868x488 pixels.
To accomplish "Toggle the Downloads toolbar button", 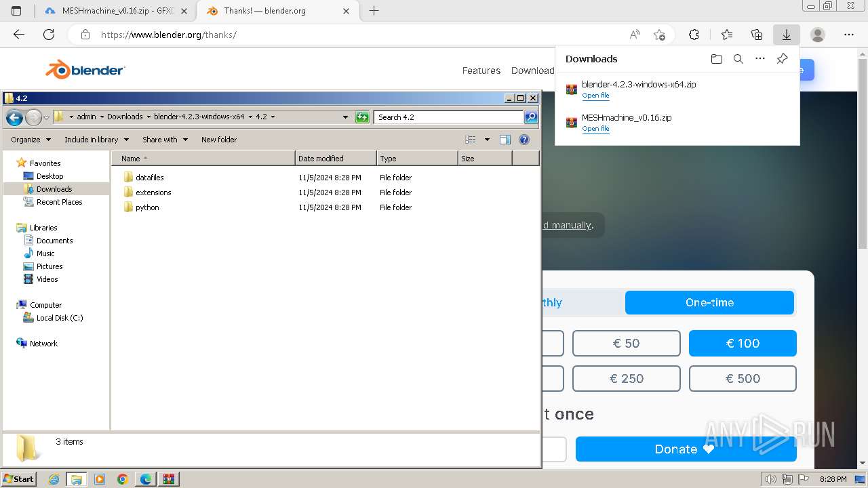I will pos(787,35).
